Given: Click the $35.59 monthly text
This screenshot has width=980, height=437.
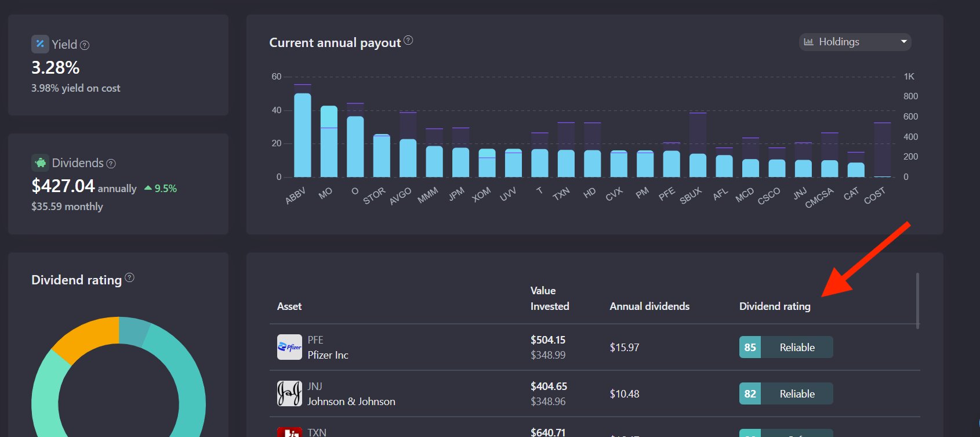Looking at the screenshot, I should tap(67, 207).
